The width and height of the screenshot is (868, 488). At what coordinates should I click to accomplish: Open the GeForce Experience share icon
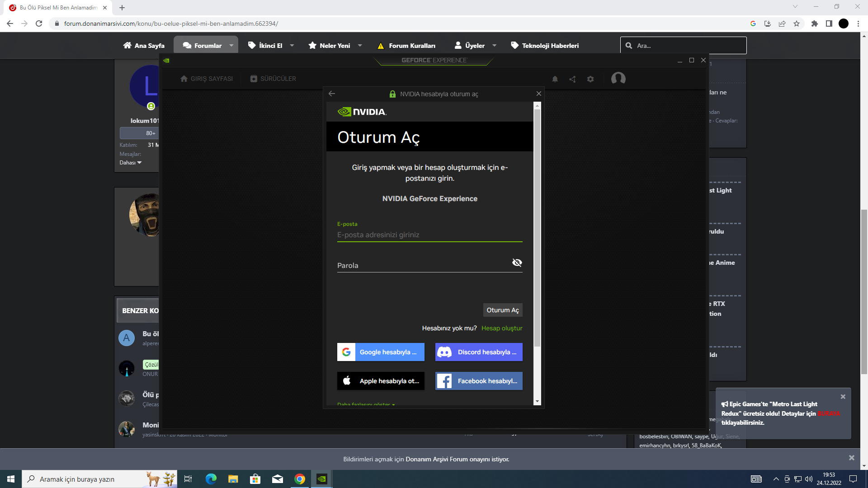(x=572, y=79)
